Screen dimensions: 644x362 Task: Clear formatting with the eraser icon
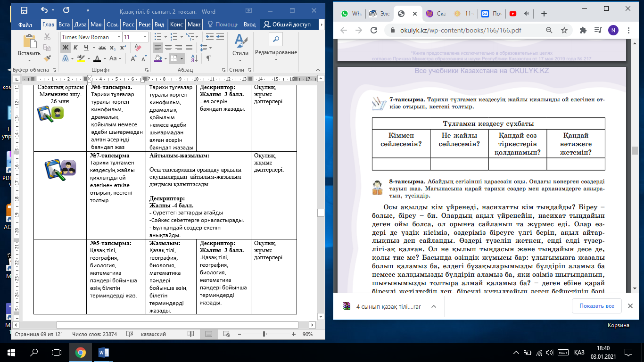(138, 48)
